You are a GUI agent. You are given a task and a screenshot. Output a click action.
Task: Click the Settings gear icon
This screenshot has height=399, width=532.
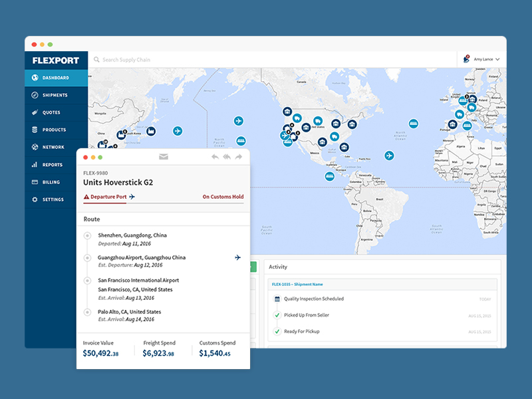tap(35, 199)
